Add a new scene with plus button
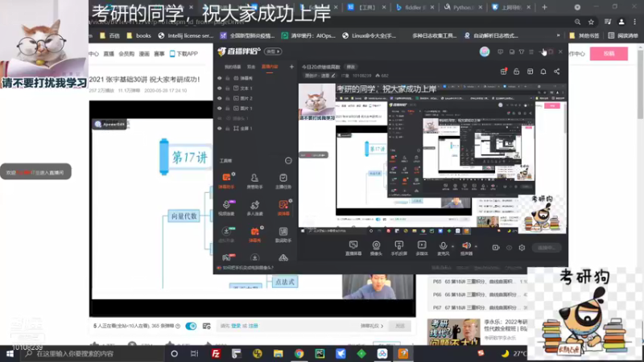The height and width of the screenshot is (362, 644). 291,67
